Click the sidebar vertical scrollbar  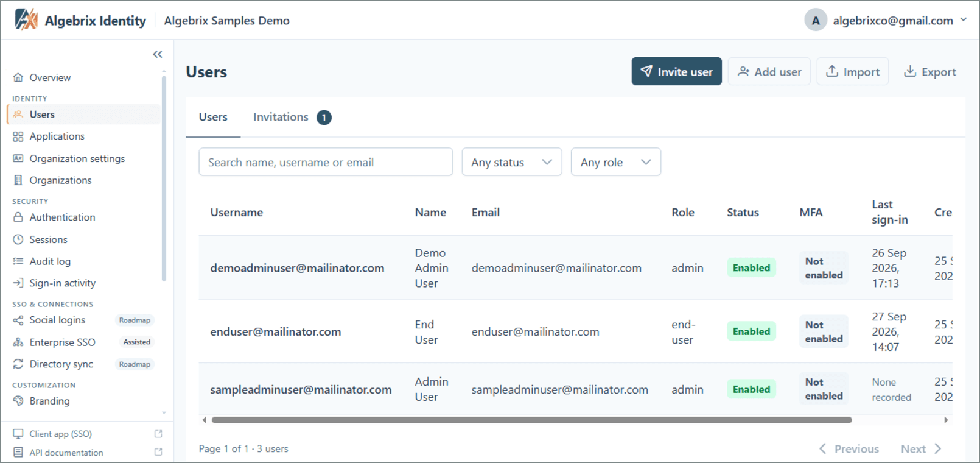click(164, 178)
